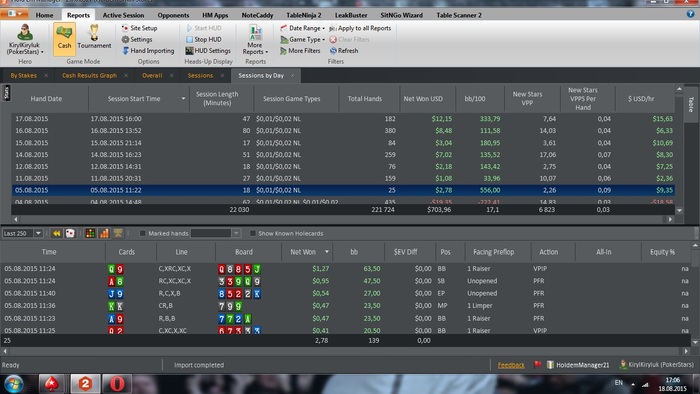
Task: Open More Reports menu
Action: click(x=255, y=40)
